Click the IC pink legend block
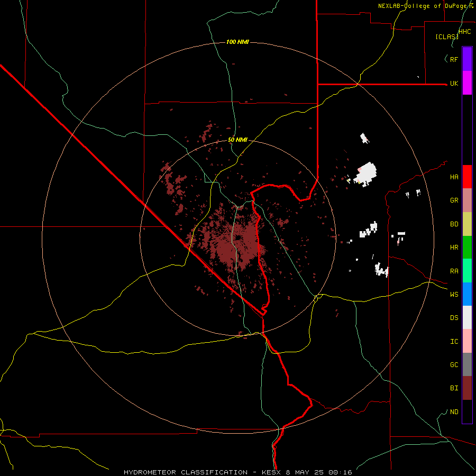This screenshot has height=476, width=476. coord(467,341)
